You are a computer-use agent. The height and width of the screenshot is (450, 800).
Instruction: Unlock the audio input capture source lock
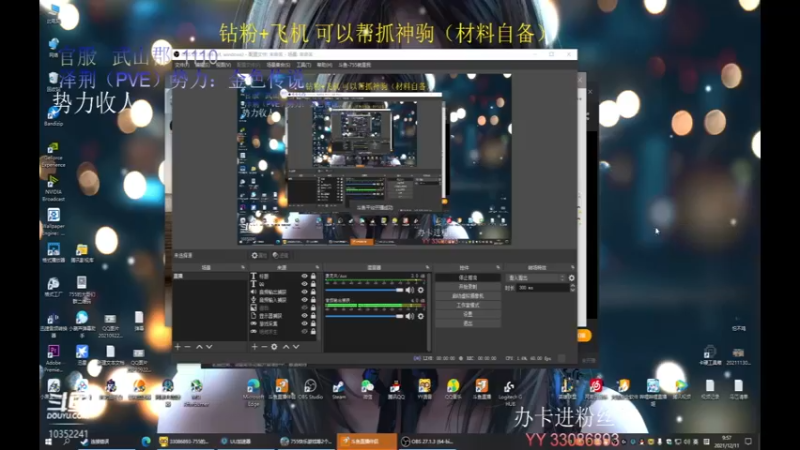pos(313,299)
